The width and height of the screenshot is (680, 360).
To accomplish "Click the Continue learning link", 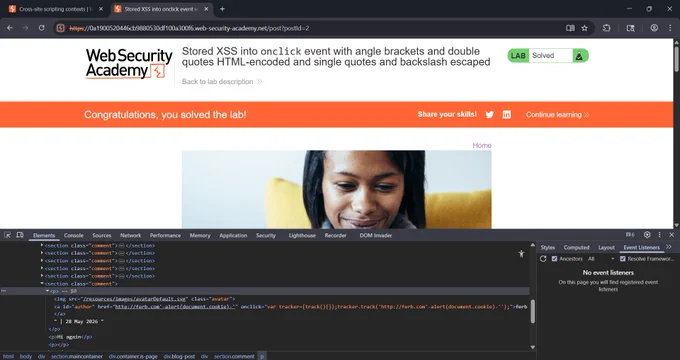I will pos(557,115).
